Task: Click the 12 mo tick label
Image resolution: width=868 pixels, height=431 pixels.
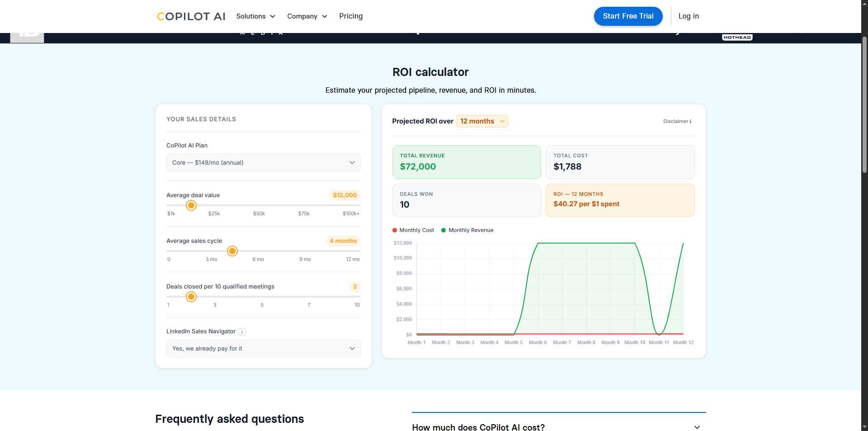Action: pyautogui.click(x=353, y=259)
